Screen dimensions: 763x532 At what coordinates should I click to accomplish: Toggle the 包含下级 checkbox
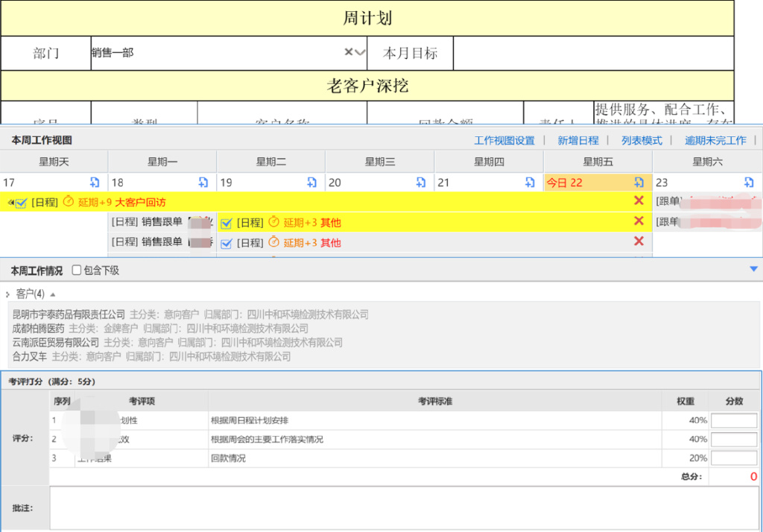click(77, 270)
